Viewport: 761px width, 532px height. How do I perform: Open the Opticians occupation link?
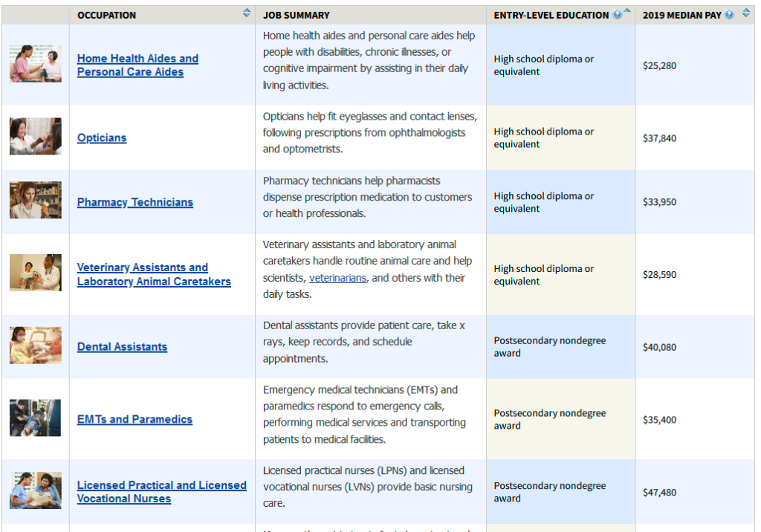pyautogui.click(x=102, y=138)
